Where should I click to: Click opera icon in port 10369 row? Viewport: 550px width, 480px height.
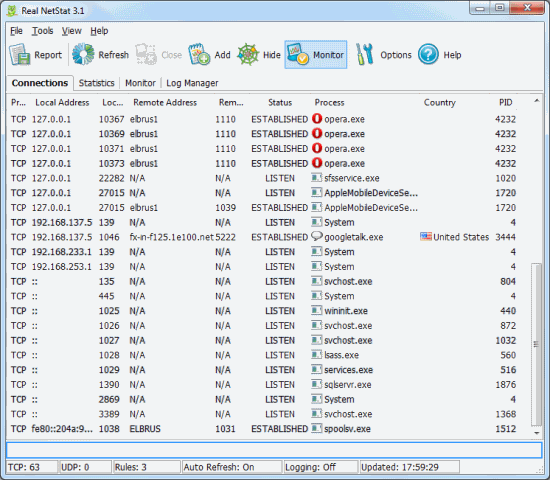click(x=317, y=134)
